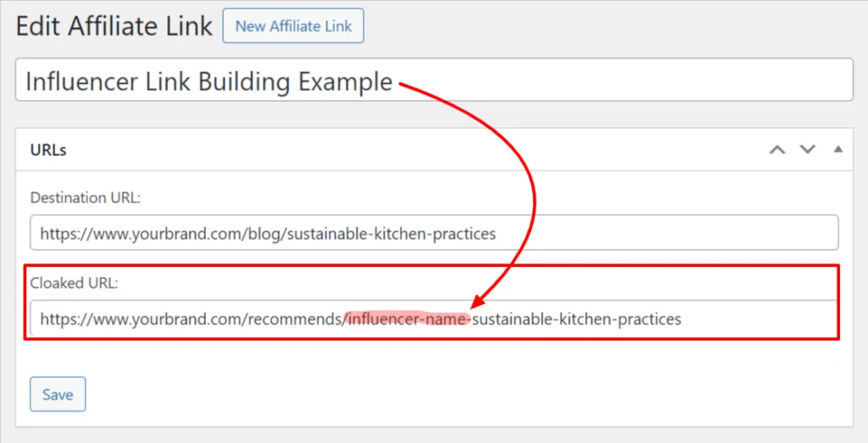The image size is (868, 443).
Task: Click the highlighted influencer-name text
Action: [x=407, y=319]
